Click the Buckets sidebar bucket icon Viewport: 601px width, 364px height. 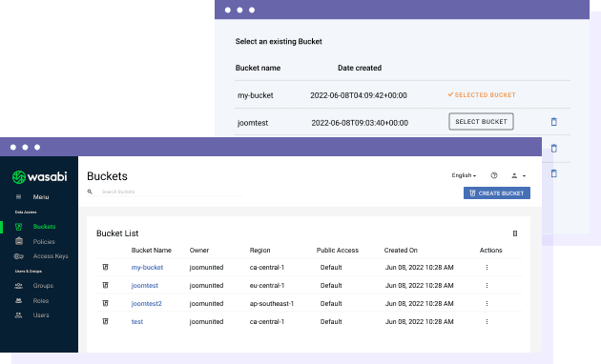(18, 227)
